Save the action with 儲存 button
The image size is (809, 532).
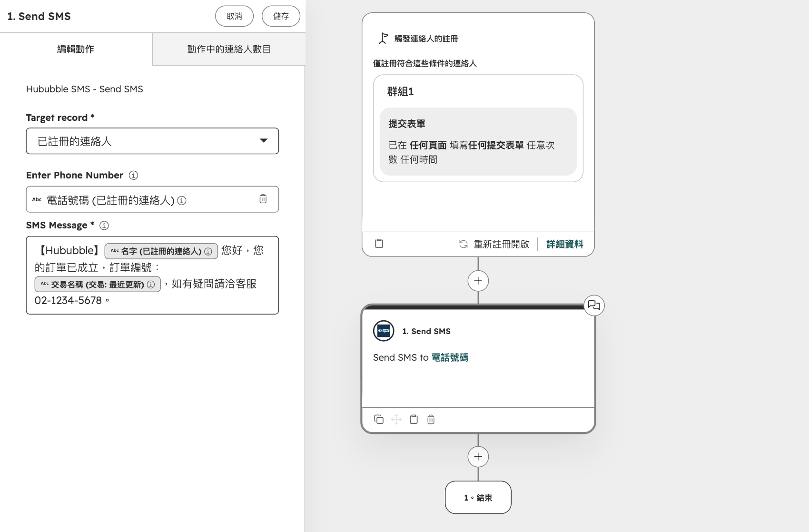tap(281, 16)
